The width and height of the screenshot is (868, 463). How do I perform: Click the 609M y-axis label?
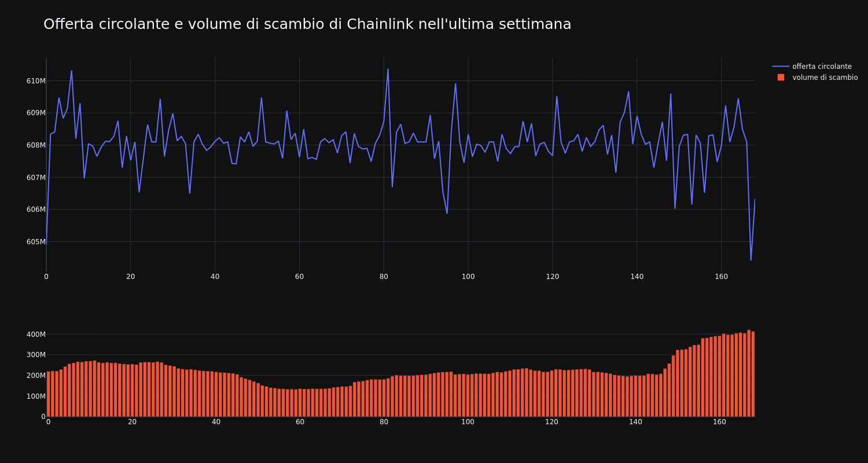tap(36, 113)
